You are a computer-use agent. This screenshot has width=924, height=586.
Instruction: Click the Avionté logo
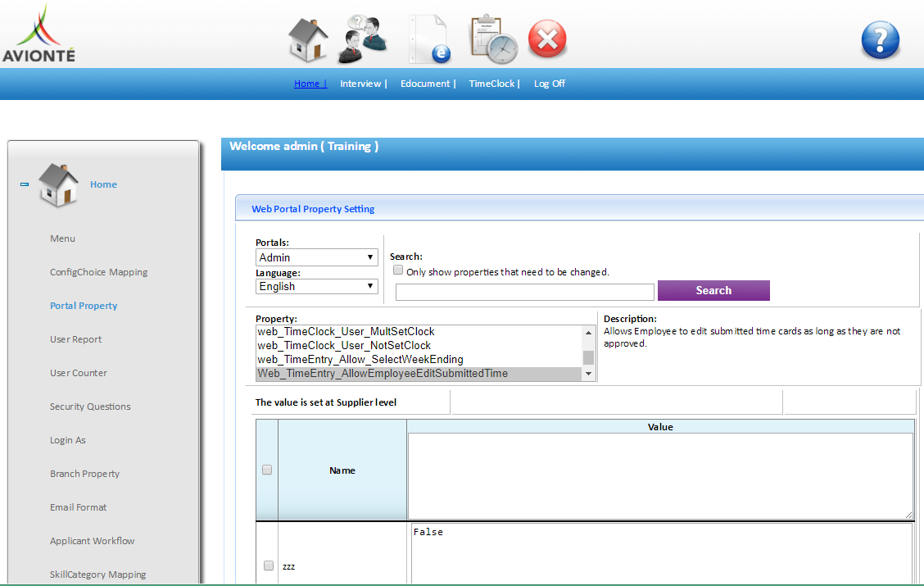pos(38,34)
